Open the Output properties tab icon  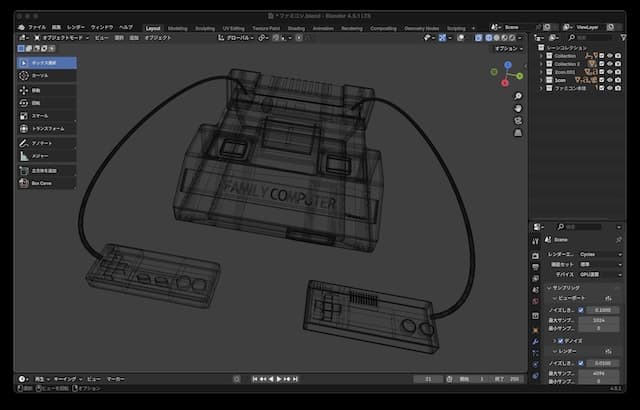pos(536,267)
